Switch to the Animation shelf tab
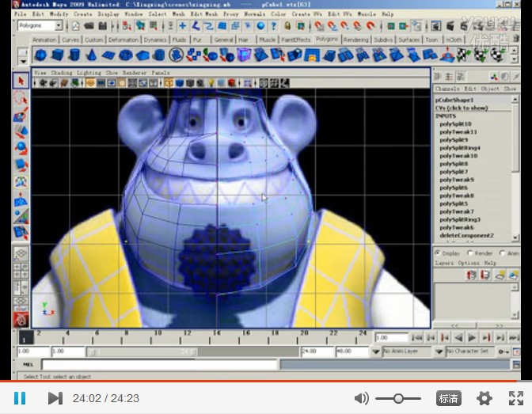Screen dimensions: 532x414 click(x=44, y=40)
